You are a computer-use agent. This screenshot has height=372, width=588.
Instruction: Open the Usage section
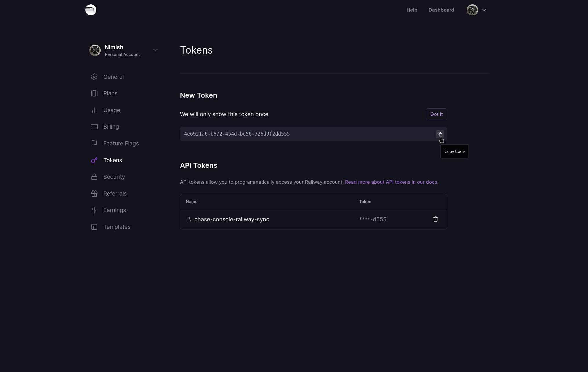[x=112, y=110]
